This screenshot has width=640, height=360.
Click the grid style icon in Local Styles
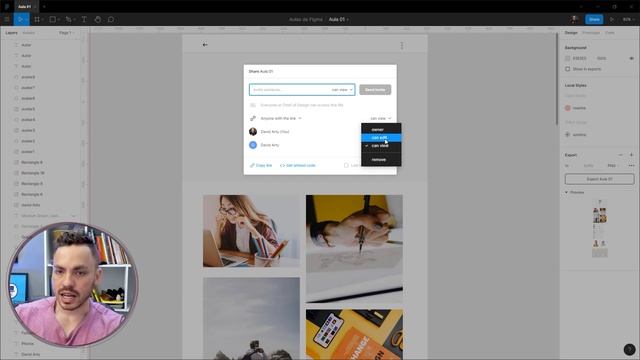[x=568, y=135]
